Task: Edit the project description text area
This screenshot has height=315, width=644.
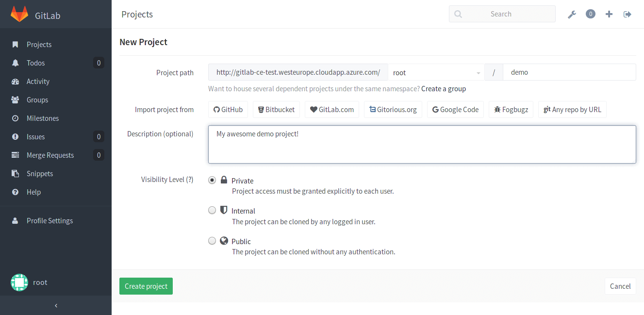Action: (x=422, y=144)
